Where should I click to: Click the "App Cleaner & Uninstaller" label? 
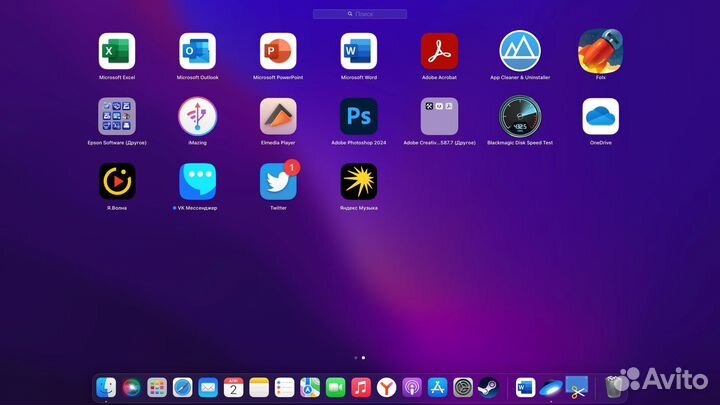click(520, 78)
